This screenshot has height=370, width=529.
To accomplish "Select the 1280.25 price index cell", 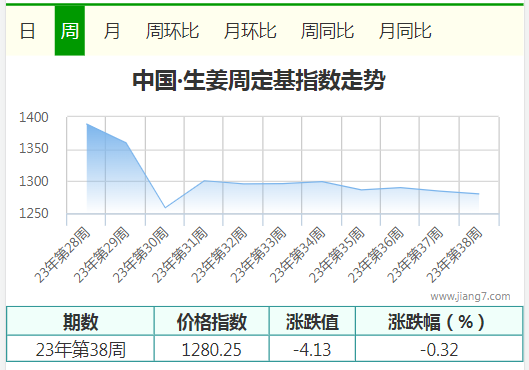I will click(212, 349).
